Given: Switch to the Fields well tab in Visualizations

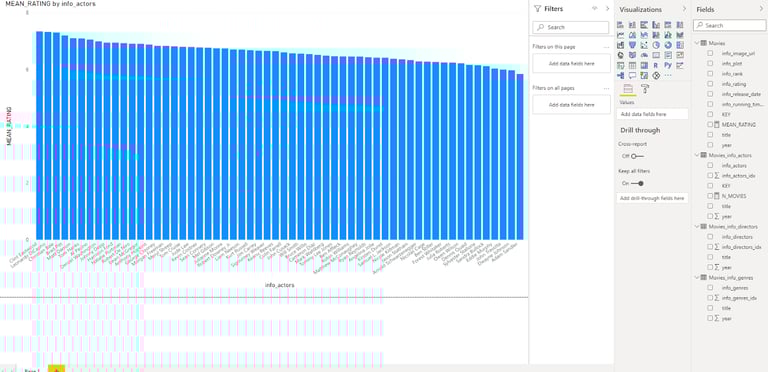Looking at the screenshot, I should click(x=628, y=89).
